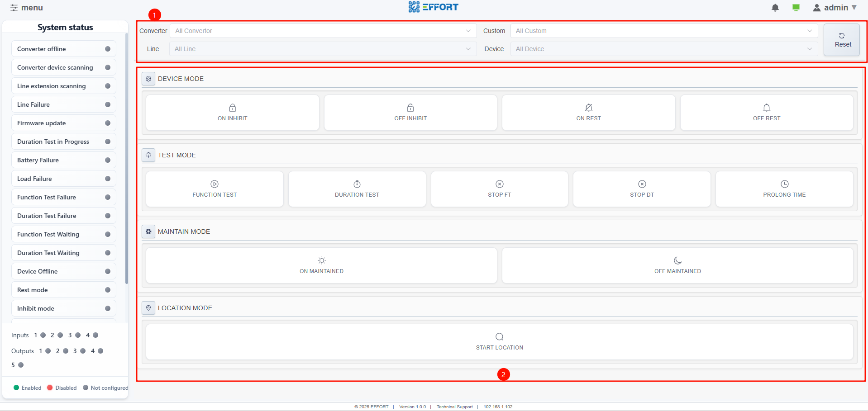Start the FUNCTION TEST play icon
The width and height of the screenshot is (868, 411).
pyautogui.click(x=215, y=184)
